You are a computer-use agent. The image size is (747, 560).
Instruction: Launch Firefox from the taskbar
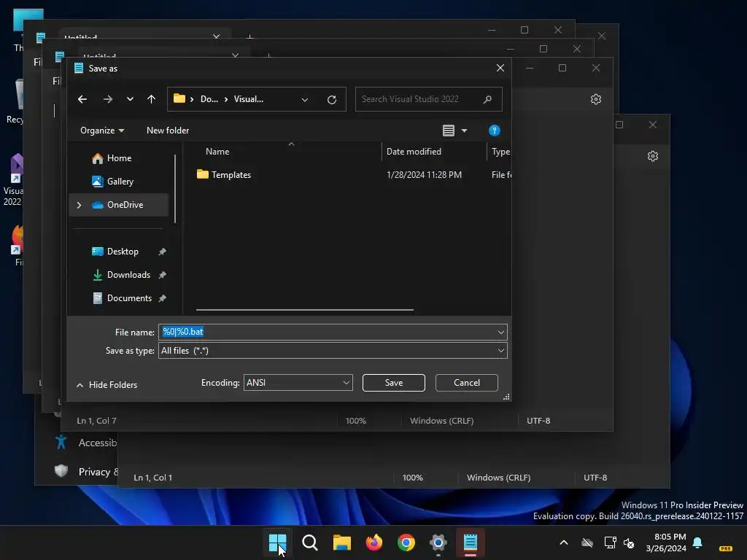click(374, 542)
